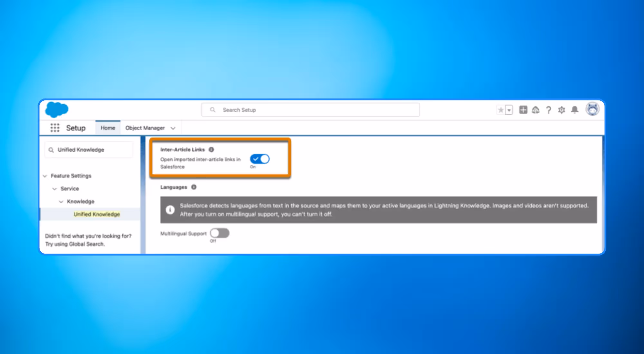Collapse the Feature Settings tree node
This screenshot has width=644, height=354.
[x=45, y=176]
